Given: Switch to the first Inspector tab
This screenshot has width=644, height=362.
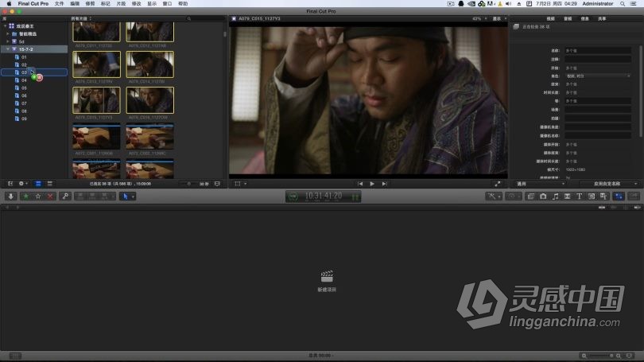Looking at the screenshot, I should click(550, 18).
